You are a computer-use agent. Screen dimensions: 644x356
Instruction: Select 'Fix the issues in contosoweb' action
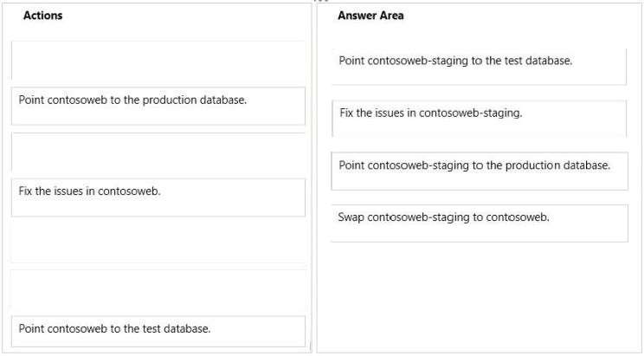pos(158,197)
